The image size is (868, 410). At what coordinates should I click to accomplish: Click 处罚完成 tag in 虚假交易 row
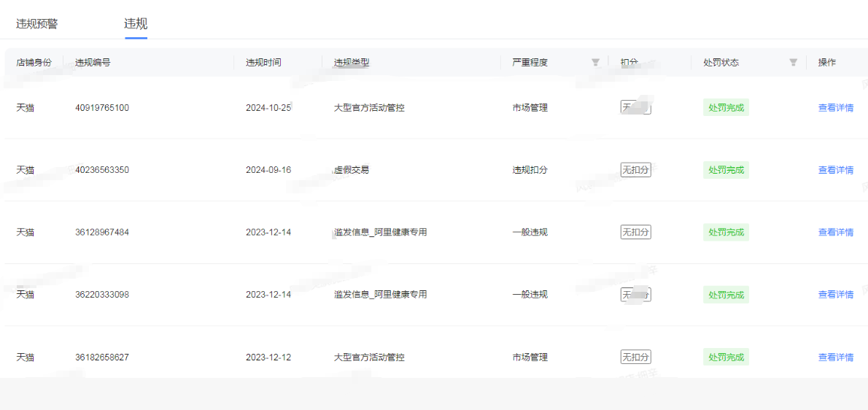point(726,170)
